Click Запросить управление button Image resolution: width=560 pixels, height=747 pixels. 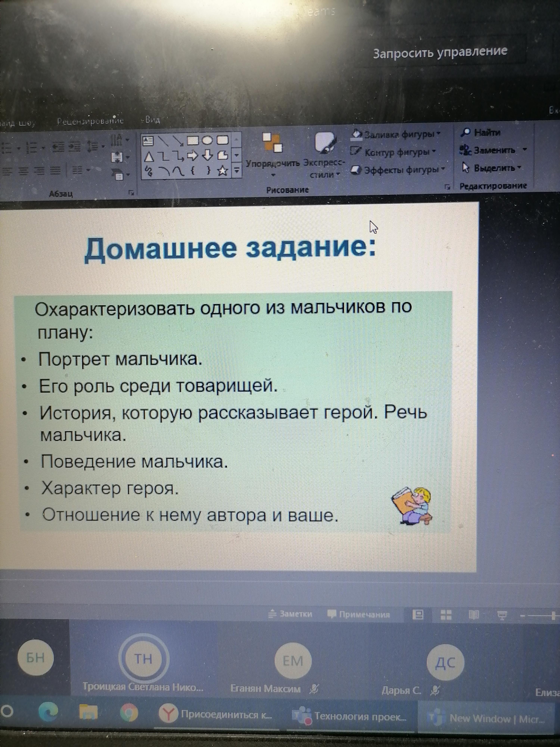[x=440, y=53]
